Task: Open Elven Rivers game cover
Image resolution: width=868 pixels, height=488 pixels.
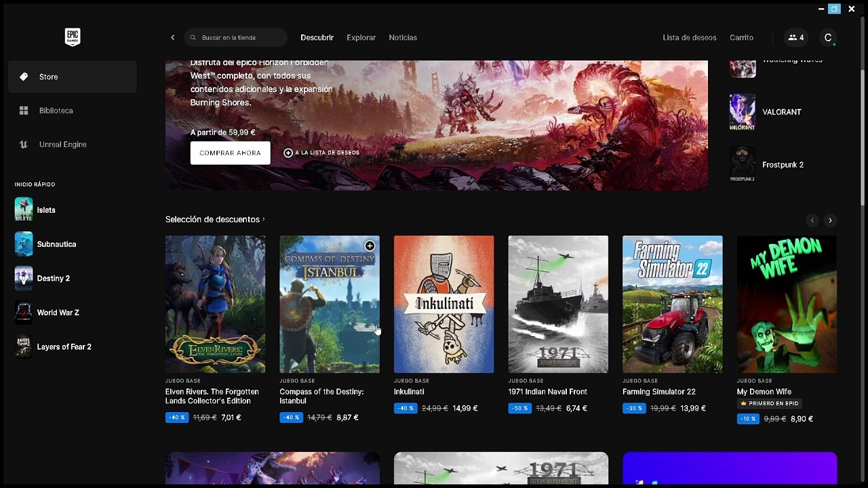Action: coord(215,304)
